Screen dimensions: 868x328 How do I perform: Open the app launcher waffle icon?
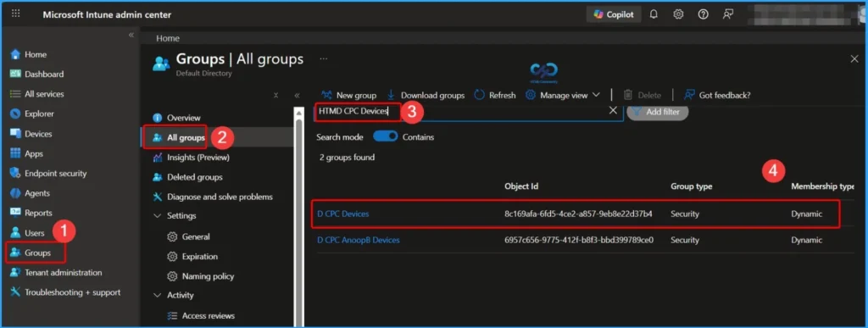(15, 14)
